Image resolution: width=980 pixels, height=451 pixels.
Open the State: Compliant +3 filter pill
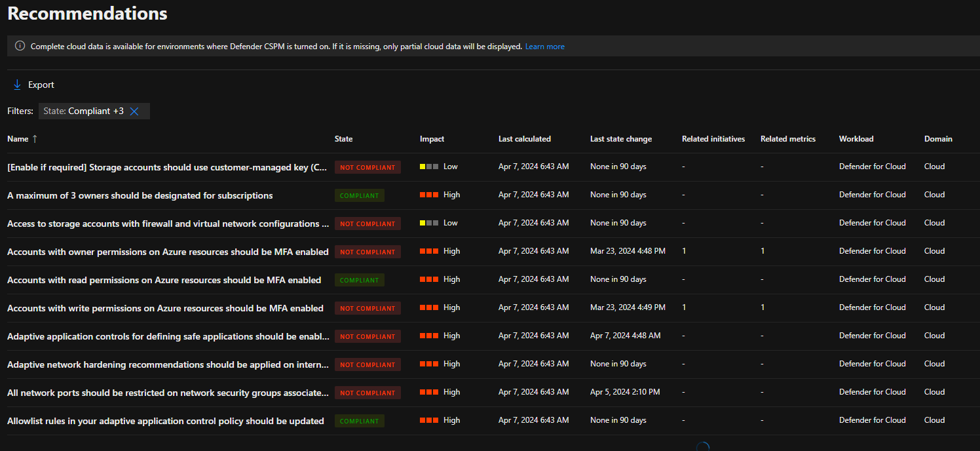coord(83,111)
